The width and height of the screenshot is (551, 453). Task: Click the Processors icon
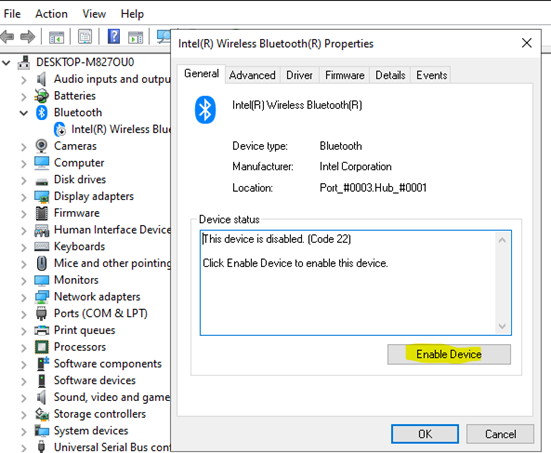pos(41,347)
